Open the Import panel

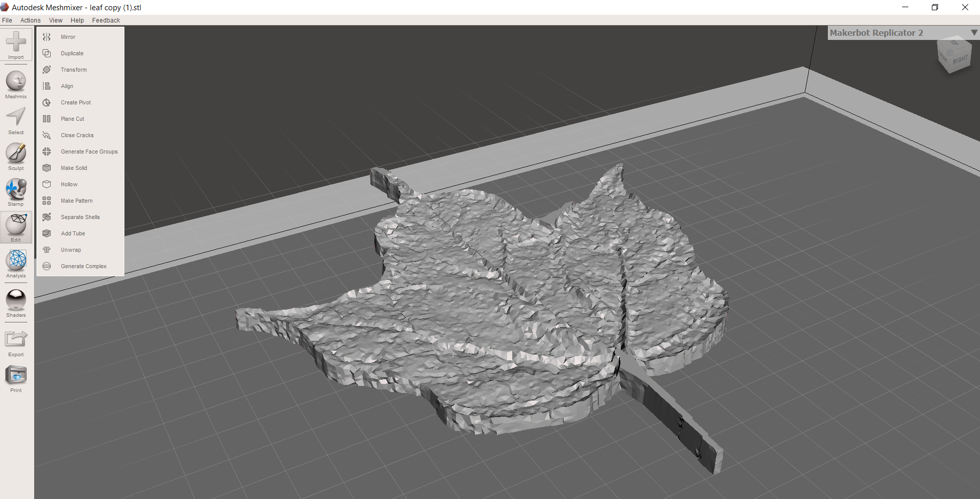click(15, 46)
